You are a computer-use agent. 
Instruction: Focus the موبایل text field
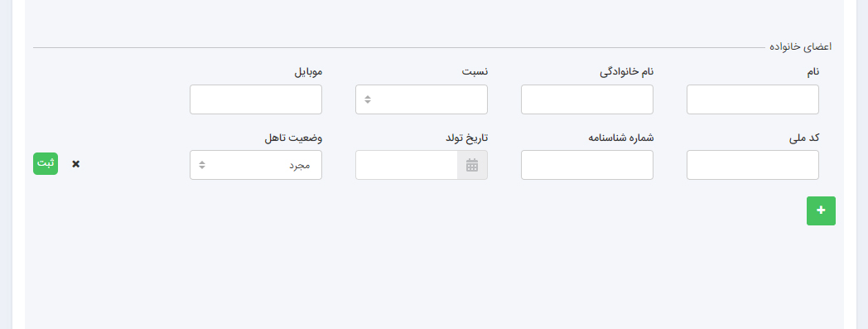pyautogui.click(x=256, y=99)
